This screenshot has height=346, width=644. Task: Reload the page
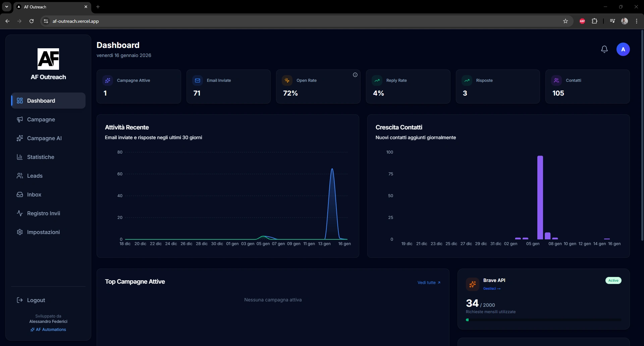tap(32, 21)
